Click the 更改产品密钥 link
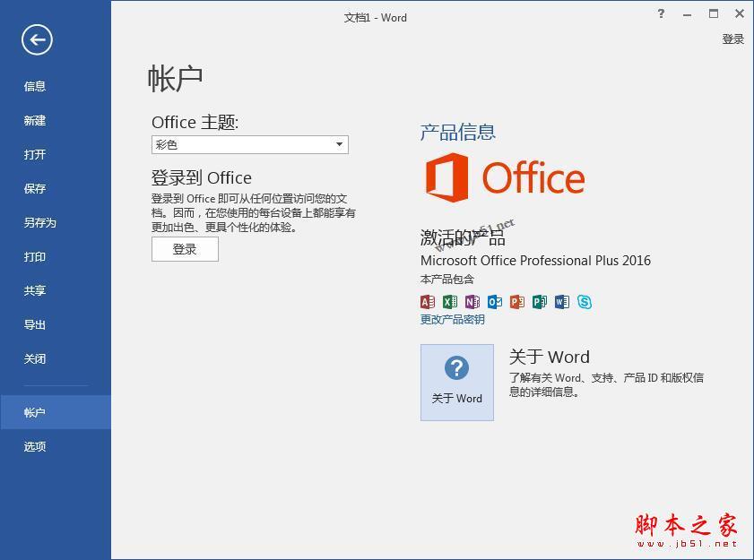754x560 pixels. 452,319
